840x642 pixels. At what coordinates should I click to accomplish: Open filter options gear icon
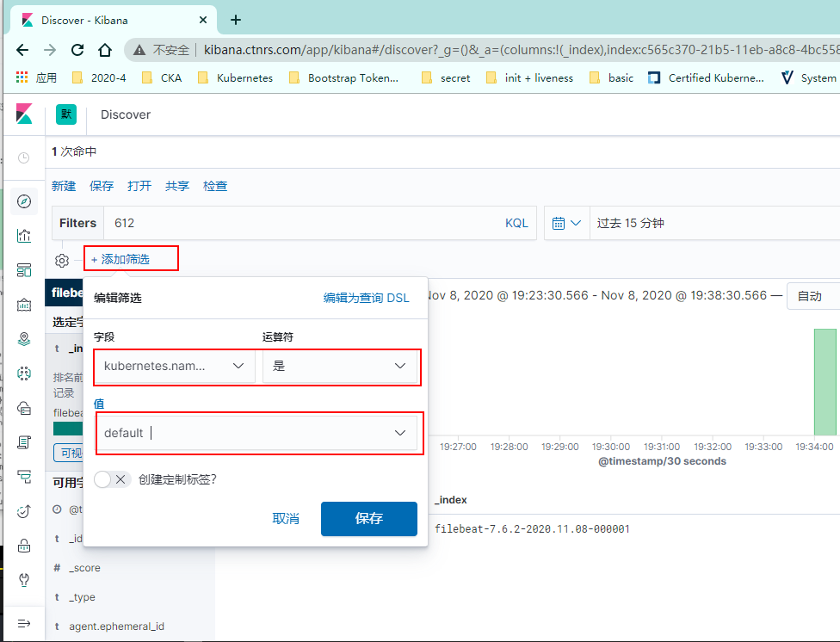[62, 261]
